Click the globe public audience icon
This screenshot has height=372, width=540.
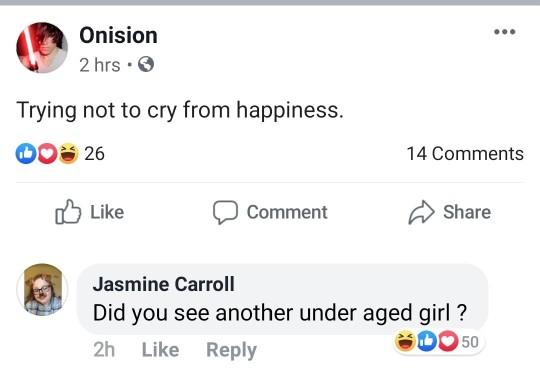[146, 64]
